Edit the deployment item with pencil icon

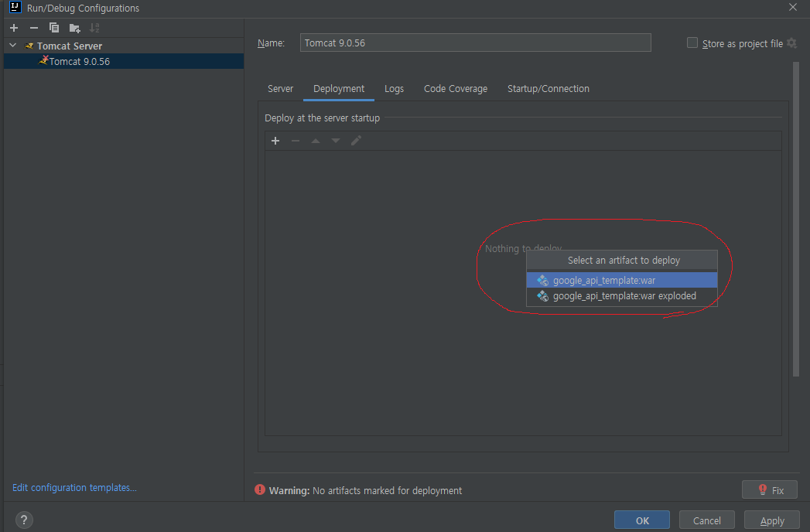pos(356,141)
